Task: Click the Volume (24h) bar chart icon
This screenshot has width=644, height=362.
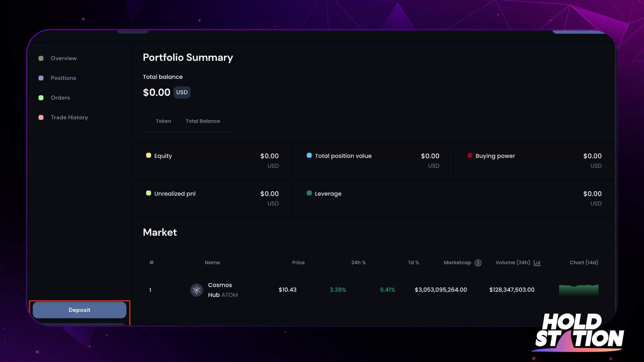Action: point(537,263)
